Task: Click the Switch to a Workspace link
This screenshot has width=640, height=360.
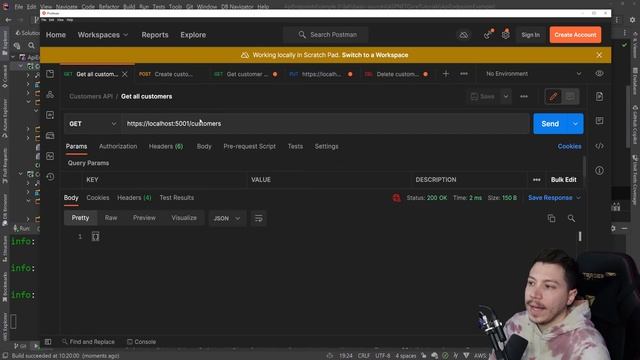Action: coord(375,55)
